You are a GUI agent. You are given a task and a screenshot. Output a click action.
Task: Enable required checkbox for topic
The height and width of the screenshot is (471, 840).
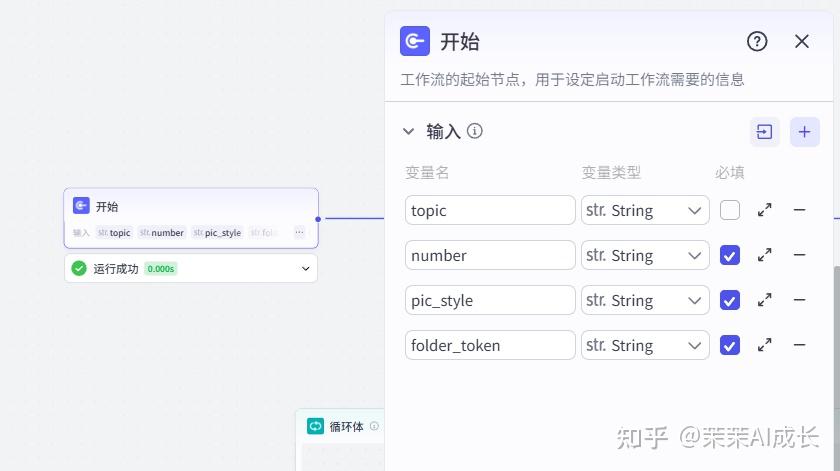[730, 210]
